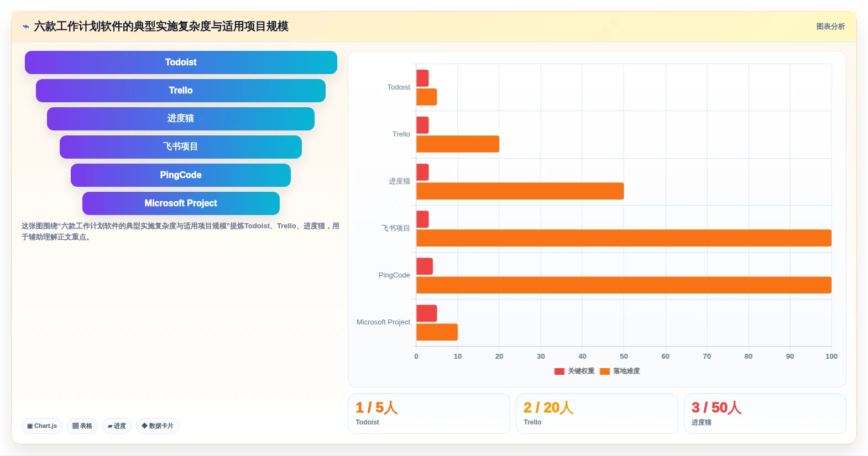Click 飞书项目 orange 落地难度 bar

[624, 238]
